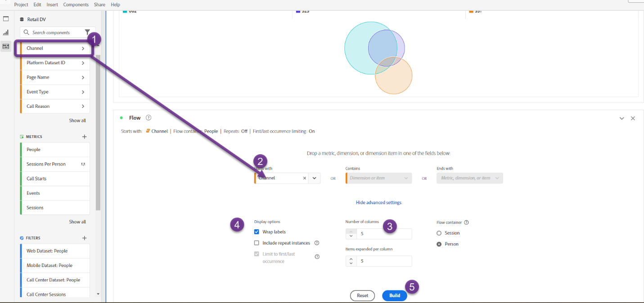Viewport: 644px width, 303px height.
Task: Expand the Event Type dimension chevron
Action: tap(83, 92)
